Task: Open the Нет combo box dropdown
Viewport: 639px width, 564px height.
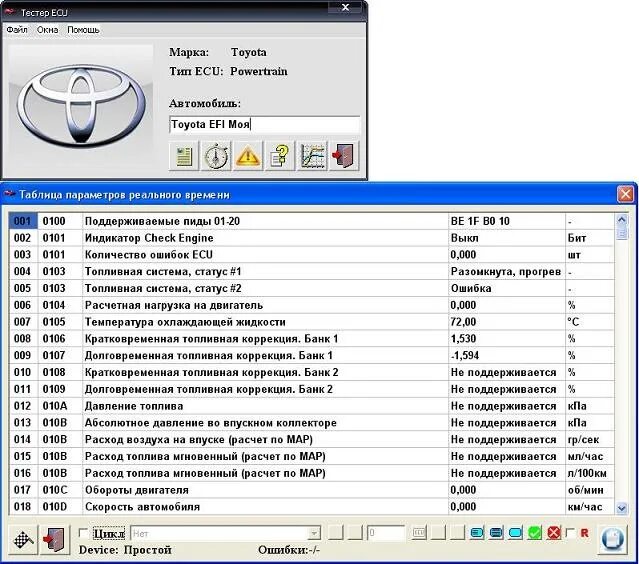Action: (314, 533)
